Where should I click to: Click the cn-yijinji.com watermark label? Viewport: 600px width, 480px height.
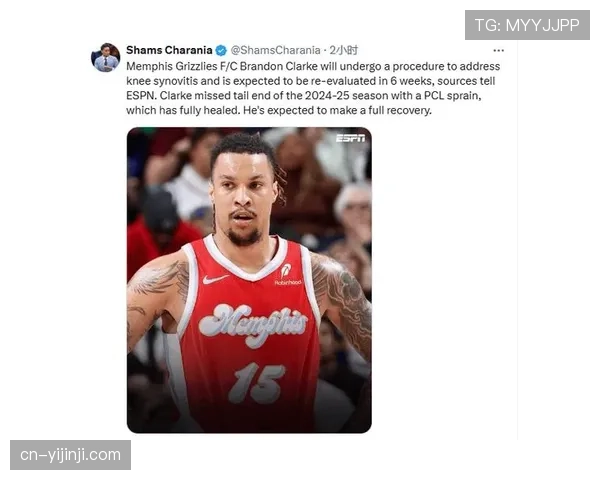[x=70, y=455]
